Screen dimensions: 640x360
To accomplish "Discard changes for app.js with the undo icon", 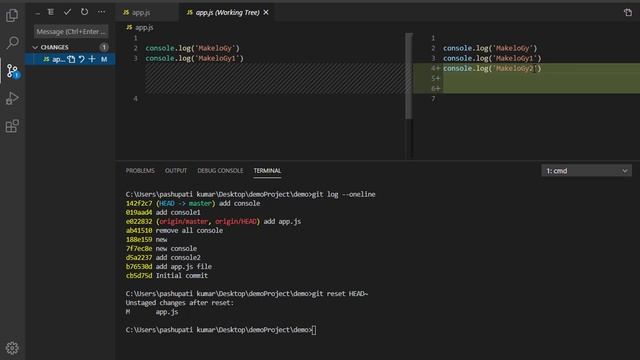I will point(82,59).
